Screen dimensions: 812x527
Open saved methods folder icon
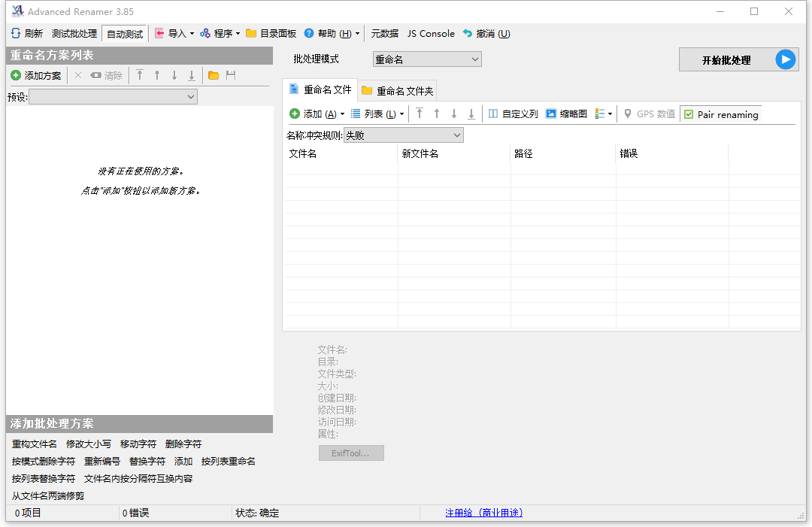point(214,76)
